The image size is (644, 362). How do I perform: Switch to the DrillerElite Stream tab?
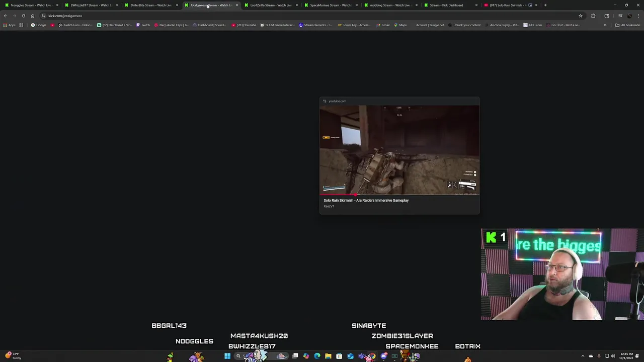click(150, 5)
